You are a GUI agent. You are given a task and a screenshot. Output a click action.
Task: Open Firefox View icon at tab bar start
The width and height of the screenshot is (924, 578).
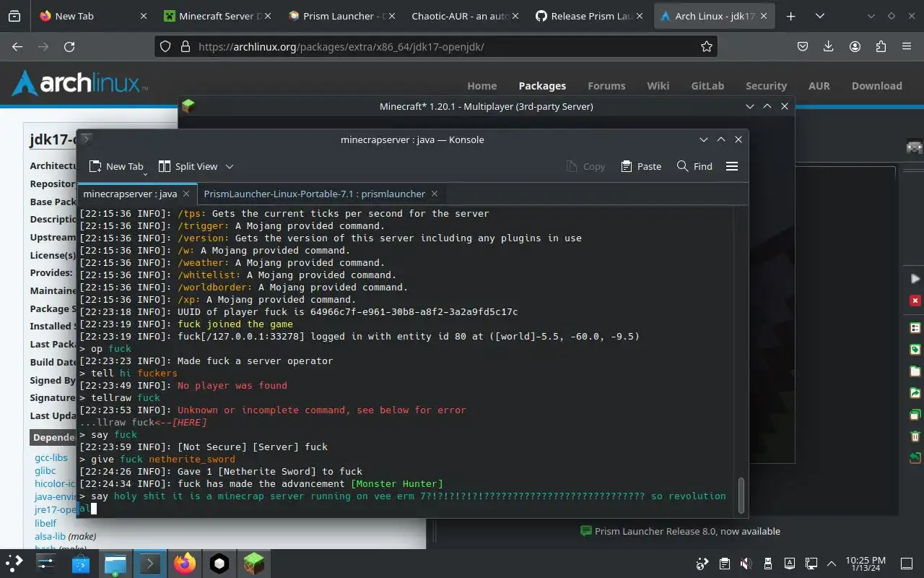tap(14, 16)
